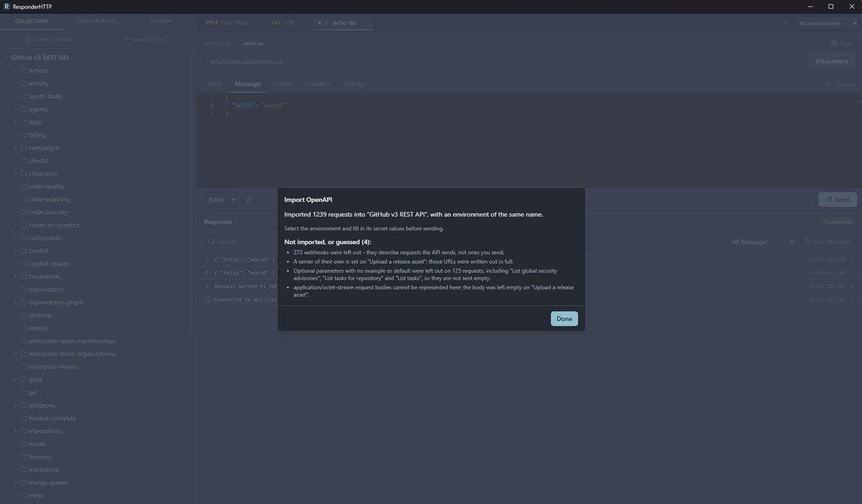Click Done in the Import OpenAPI dialog

[564, 319]
